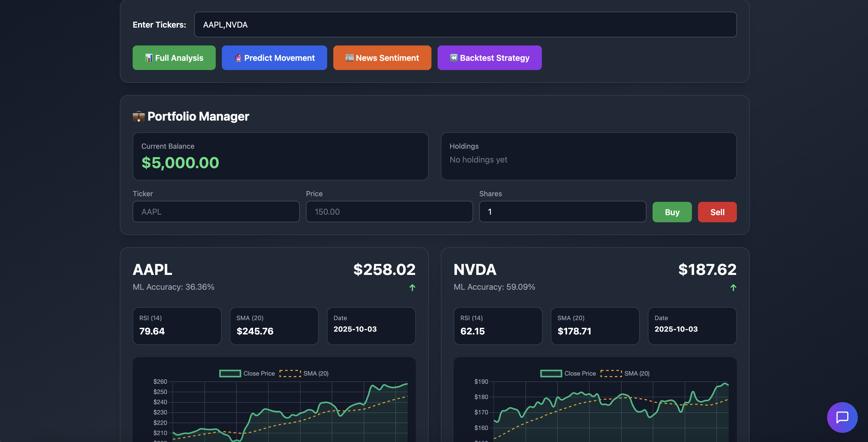The height and width of the screenshot is (442, 868).
Task: Select the NVDA SMA (20) card
Action: coord(595,326)
